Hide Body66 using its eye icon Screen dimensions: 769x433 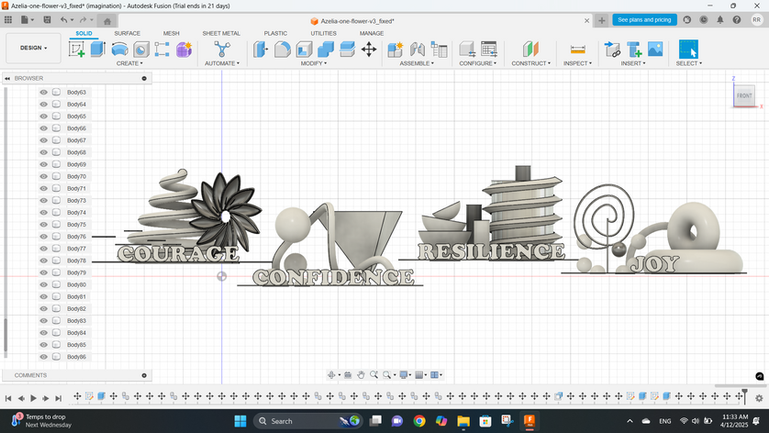[x=44, y=128]
